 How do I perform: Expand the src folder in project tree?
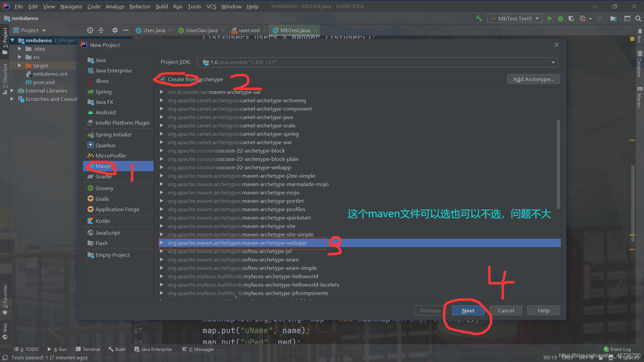20,57
